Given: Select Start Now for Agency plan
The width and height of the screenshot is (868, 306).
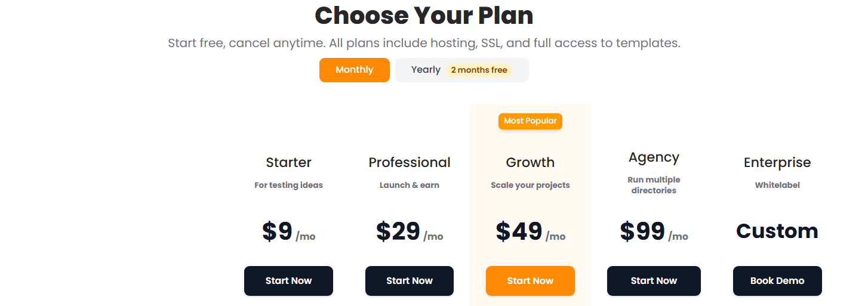Looking at the screenshot, I should (654, 281).
